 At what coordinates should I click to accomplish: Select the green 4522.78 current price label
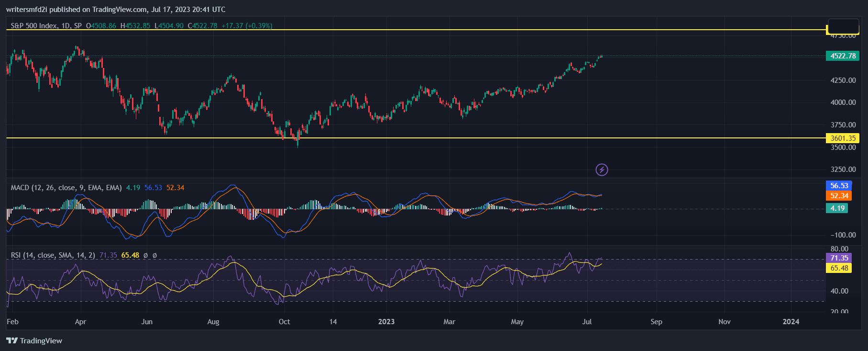click(x=843, y=56)
